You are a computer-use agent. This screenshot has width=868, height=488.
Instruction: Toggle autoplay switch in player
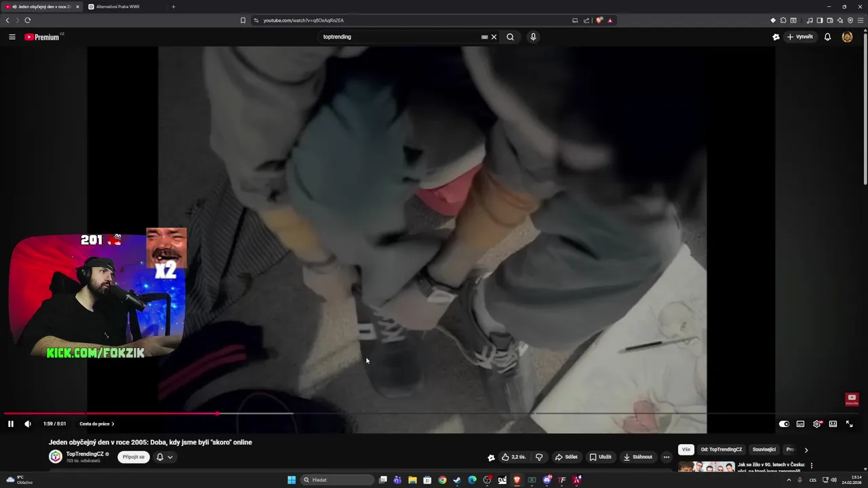point(784,424)
